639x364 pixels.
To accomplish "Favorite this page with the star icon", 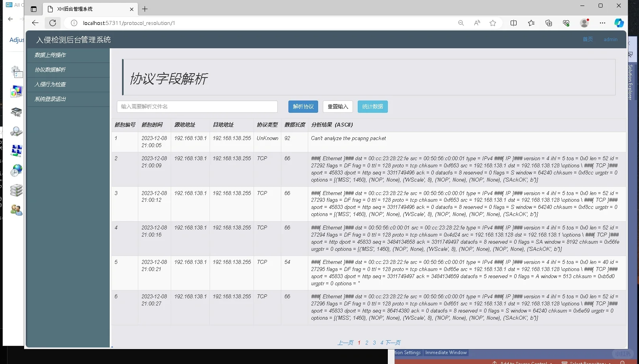I will (x=493, y=23).
